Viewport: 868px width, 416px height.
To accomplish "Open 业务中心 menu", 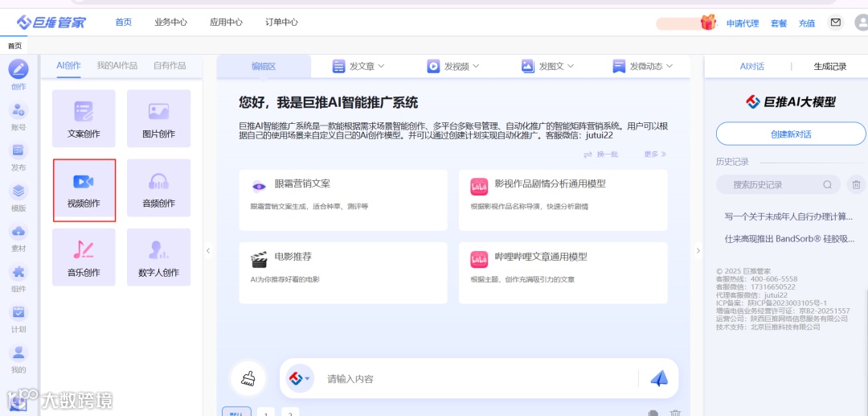I will [x=170, y=23].
